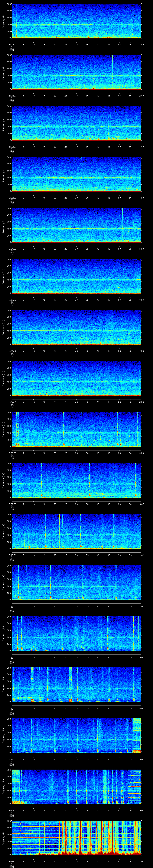
Task: Select the '18:03:00' start time label
Action: pos(12,198)
